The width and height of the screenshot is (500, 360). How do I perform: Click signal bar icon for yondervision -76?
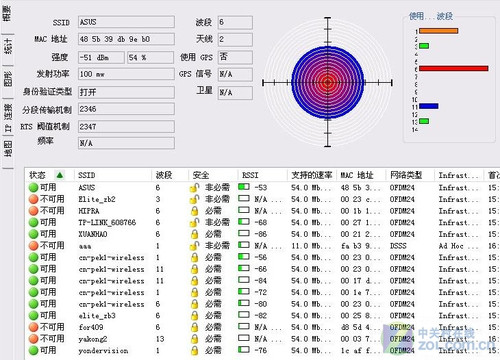(x=244, y=350)
